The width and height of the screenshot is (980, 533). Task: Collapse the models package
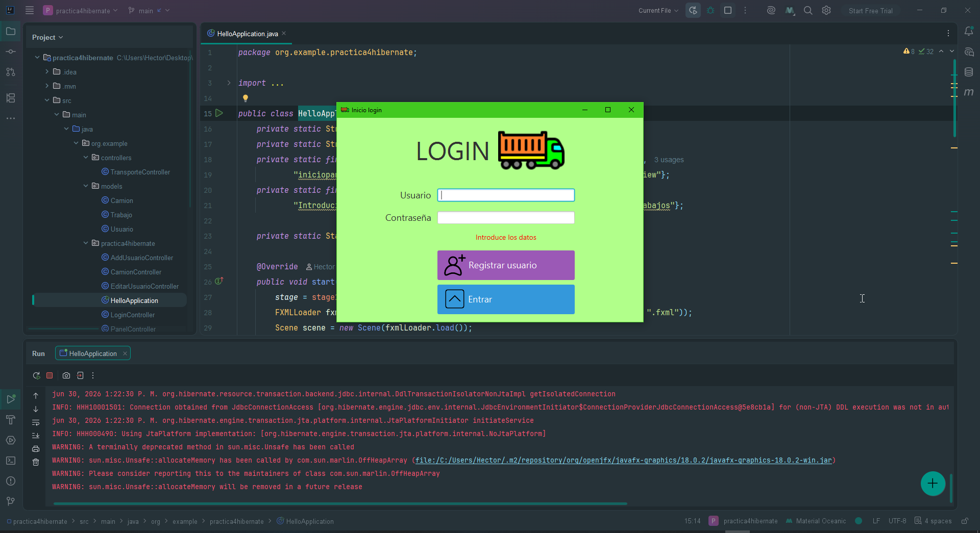(x=86, y=186)
